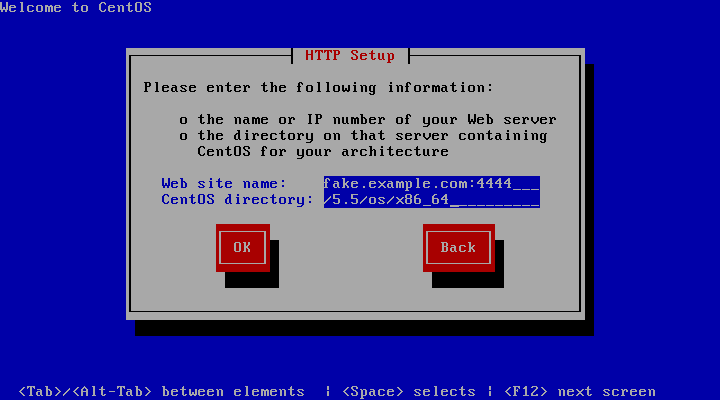720x400 pixels.
Task: Click the Tab/Alt-Tab between elements hint
Action: (161, 392)
